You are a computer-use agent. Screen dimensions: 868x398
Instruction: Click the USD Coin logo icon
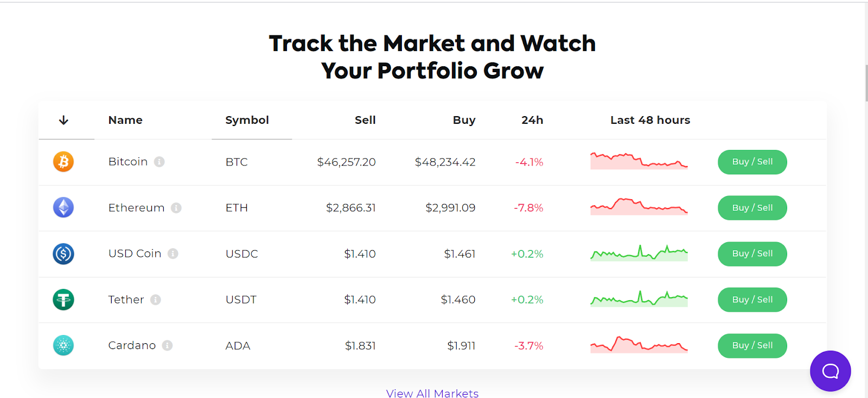click(63, 254)
